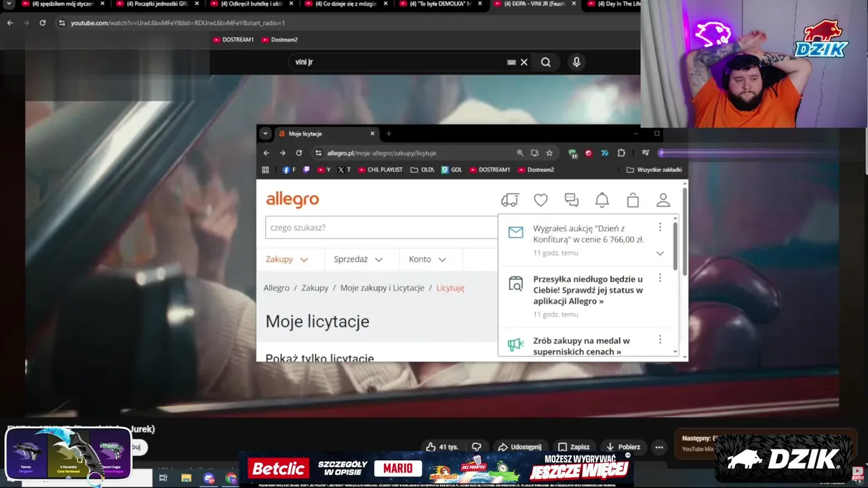Click the parcel tracking icon in notifications
This screenshot has width=868, height=488.
click(x=516, y=284)
